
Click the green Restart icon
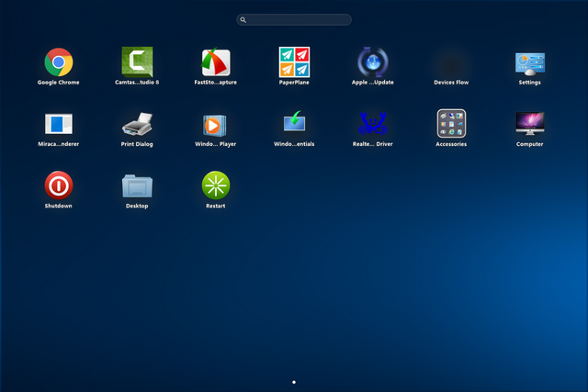[x=216, y=185]
